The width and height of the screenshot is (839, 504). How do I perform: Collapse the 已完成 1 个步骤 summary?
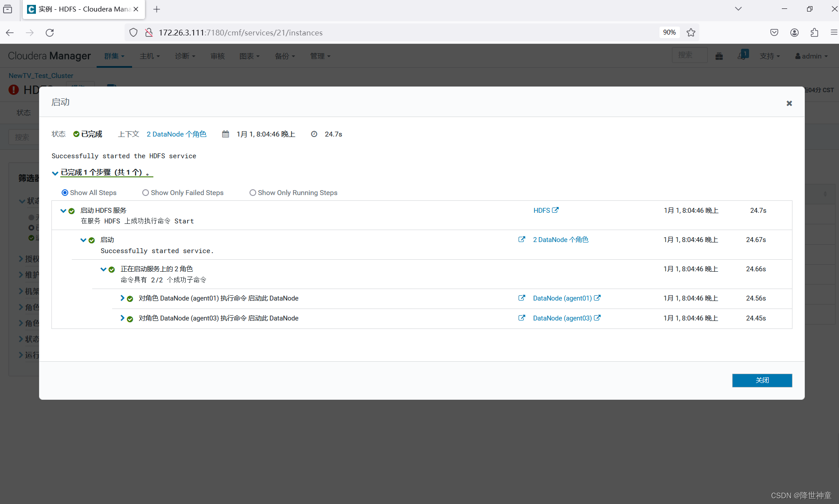point(55,173)
